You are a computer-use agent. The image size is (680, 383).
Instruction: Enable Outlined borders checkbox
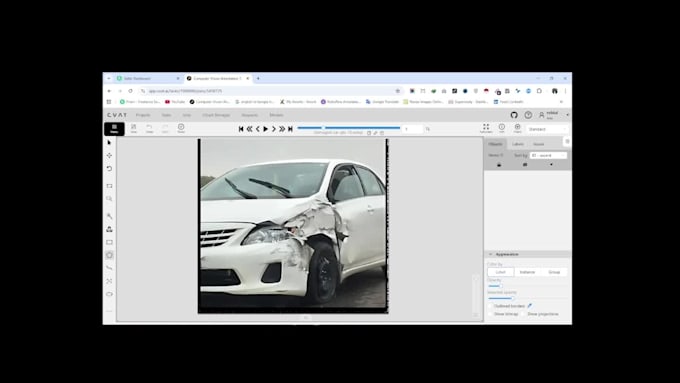point(490,306)
